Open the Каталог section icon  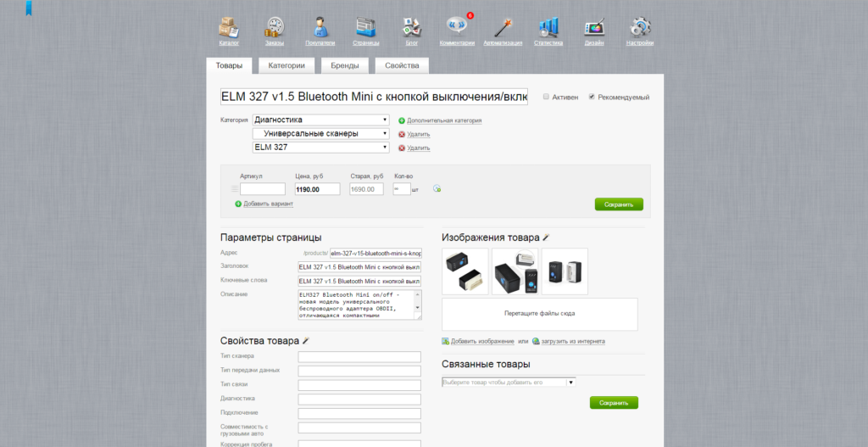229,28
